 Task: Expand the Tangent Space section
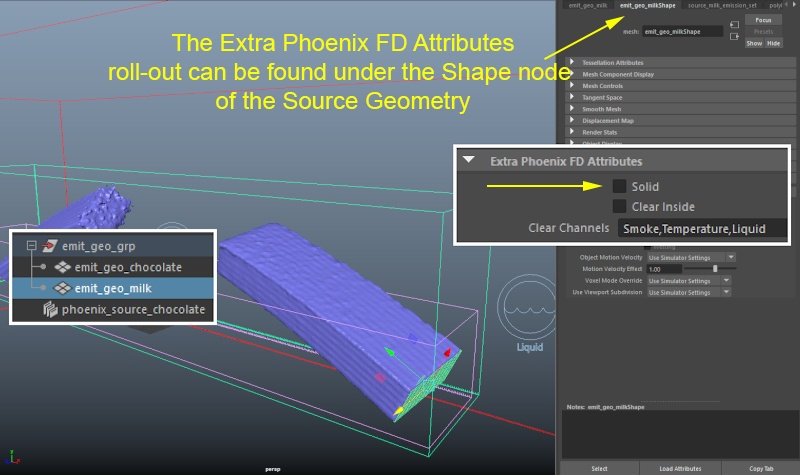point(572,97)
